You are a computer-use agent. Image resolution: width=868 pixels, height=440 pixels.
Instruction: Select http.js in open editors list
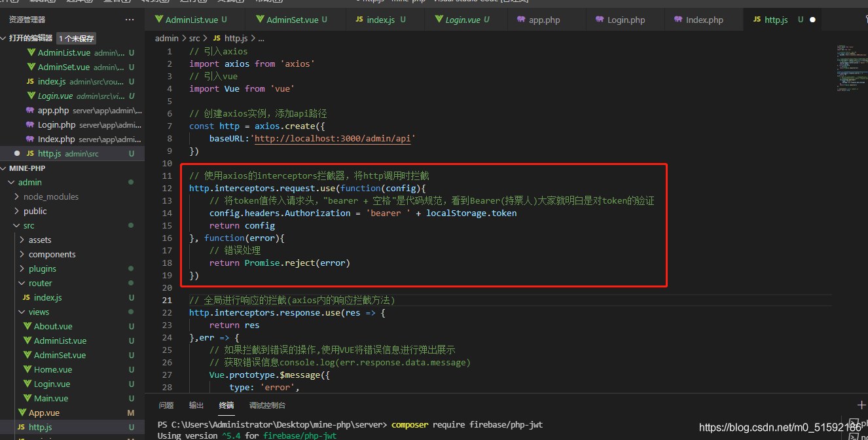tap(72, 153)
